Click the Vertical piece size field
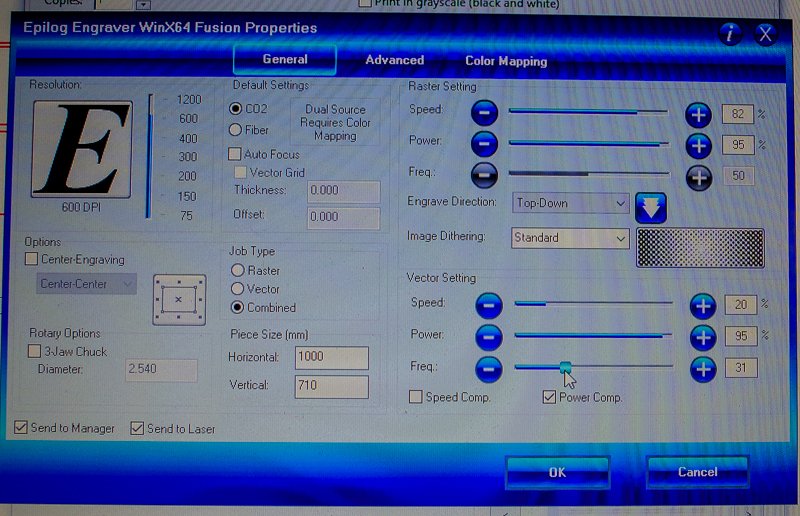 click(332, 386)
